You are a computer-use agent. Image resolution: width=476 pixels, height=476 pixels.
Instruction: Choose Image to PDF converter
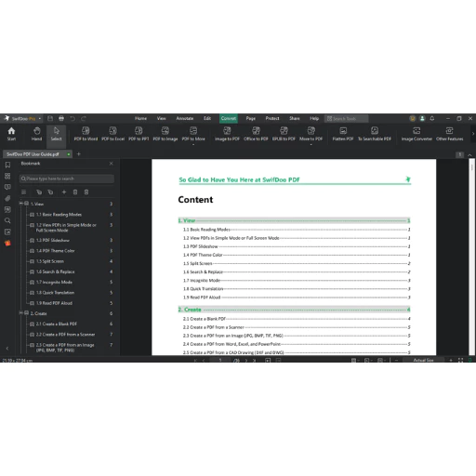[227, 134]
